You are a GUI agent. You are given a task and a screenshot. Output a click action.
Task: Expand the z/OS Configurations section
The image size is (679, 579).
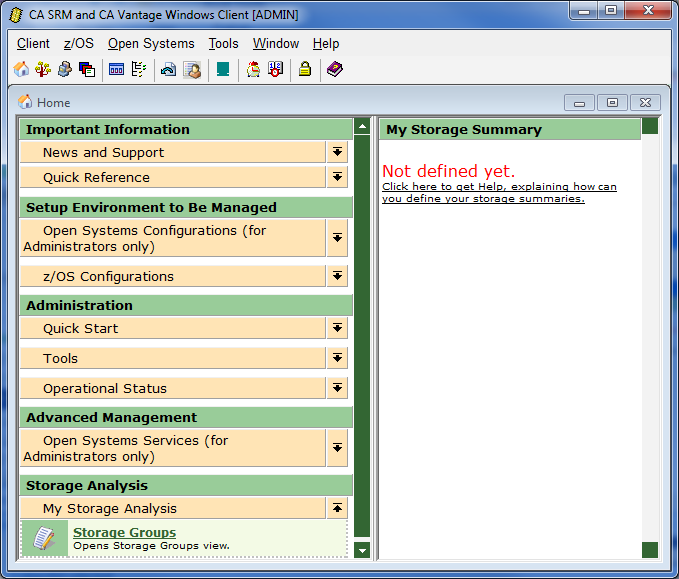point(338,276)
